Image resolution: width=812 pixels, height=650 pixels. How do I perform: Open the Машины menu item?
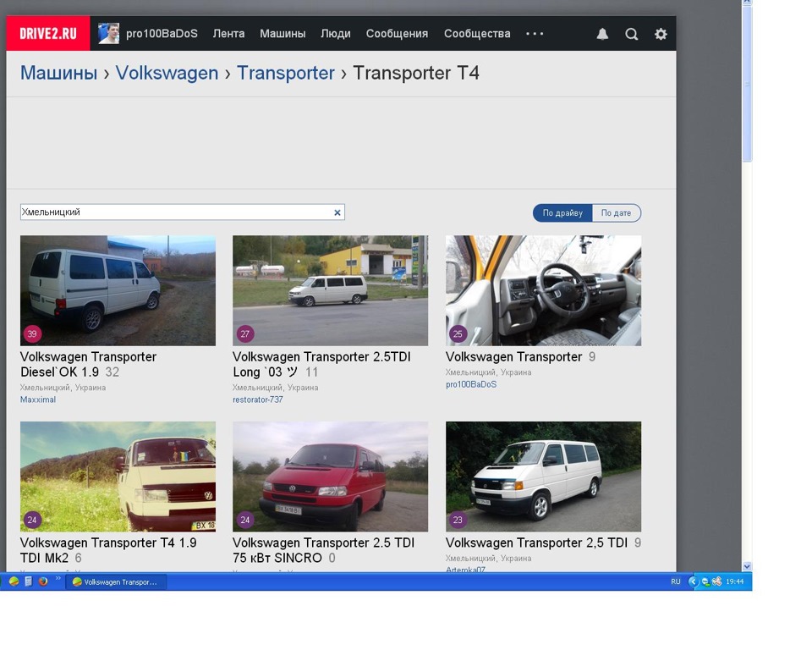click(283, 34)
